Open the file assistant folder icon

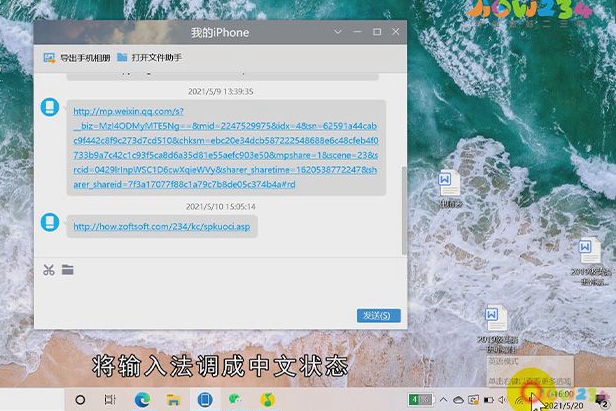122,57
